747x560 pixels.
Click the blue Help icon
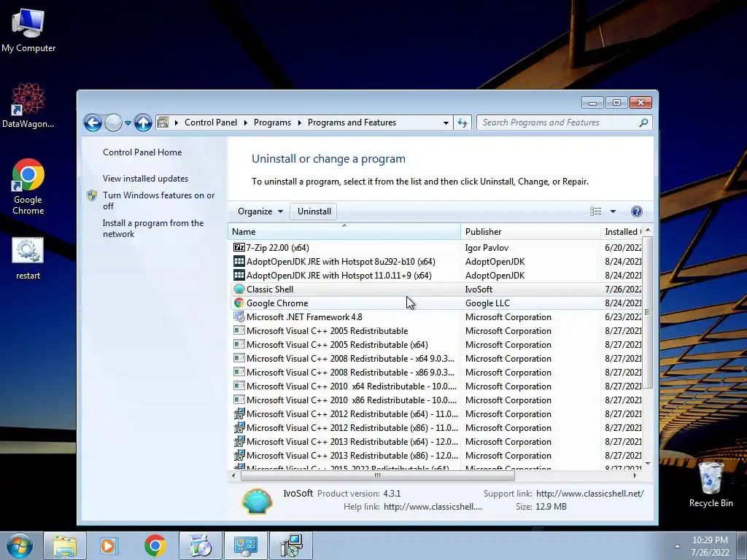636,211
